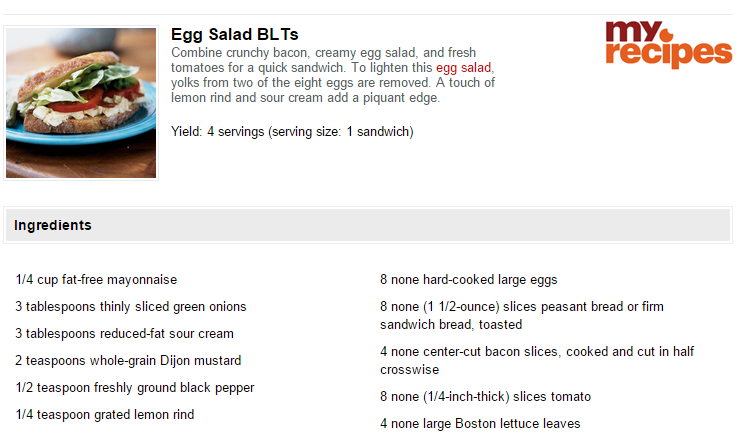
Task: Click the large Boston lettuce leaves line
Action: (x=480, y=424)
